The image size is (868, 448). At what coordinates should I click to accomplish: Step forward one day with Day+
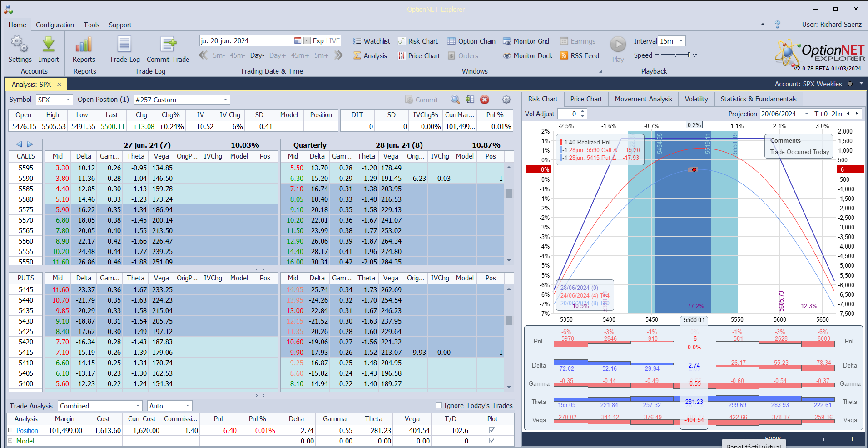278,55
